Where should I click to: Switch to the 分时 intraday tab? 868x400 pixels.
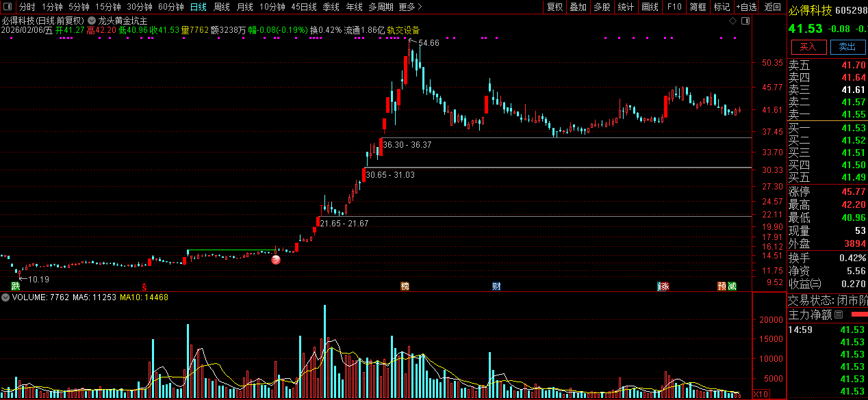(27, 7)
